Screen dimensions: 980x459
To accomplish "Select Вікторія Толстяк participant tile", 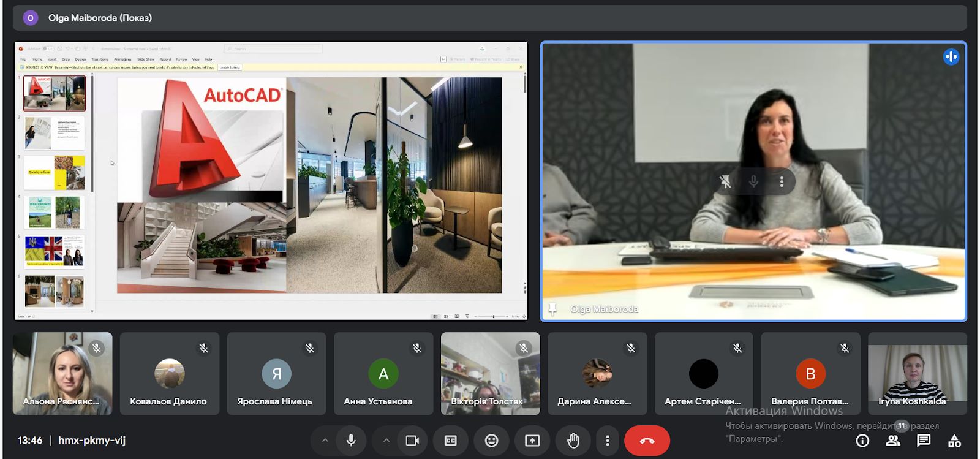I will pos(491,374).
